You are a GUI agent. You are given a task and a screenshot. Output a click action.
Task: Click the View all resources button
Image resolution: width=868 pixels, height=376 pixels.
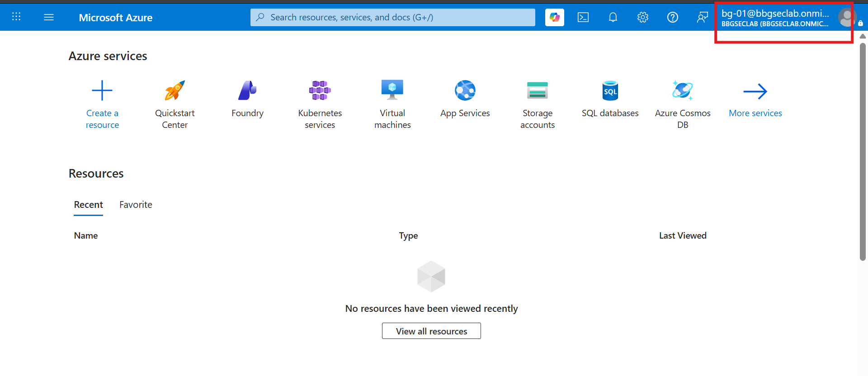pyautogui.click(x=431, y=331)
